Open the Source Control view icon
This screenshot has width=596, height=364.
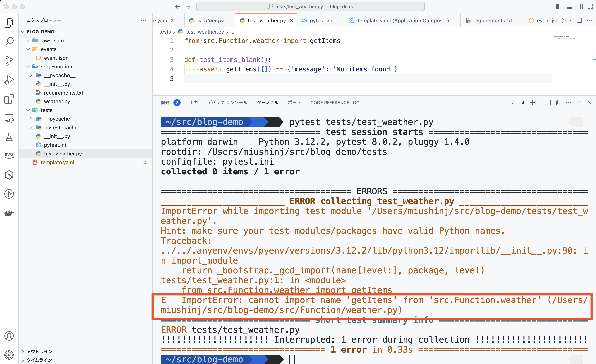9,61
